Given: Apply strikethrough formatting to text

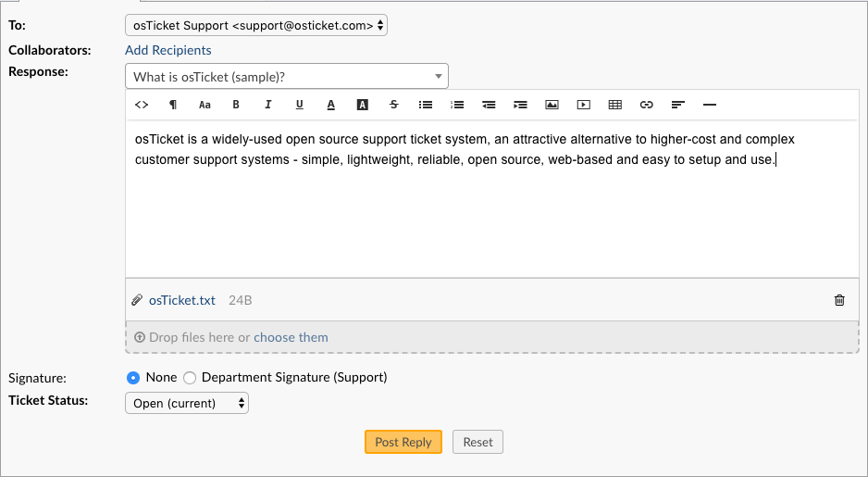Looking at the screenshot, I should [x=394, y=105].
